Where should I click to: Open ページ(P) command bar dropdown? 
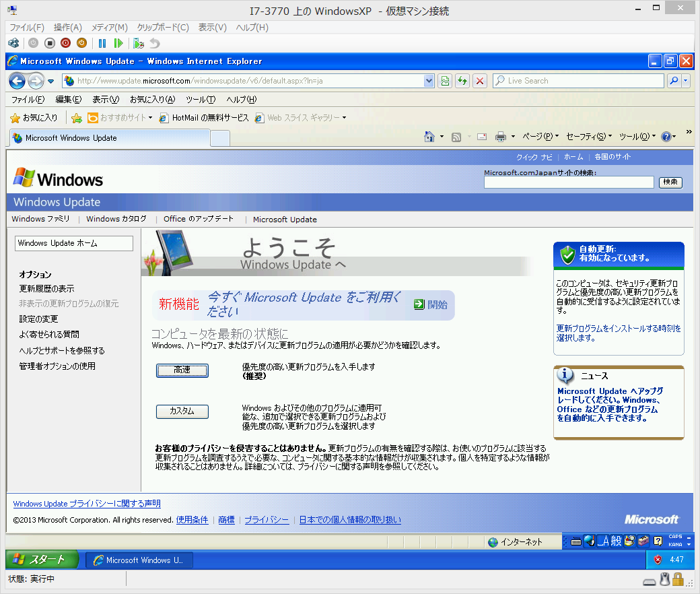coord(540,137)
